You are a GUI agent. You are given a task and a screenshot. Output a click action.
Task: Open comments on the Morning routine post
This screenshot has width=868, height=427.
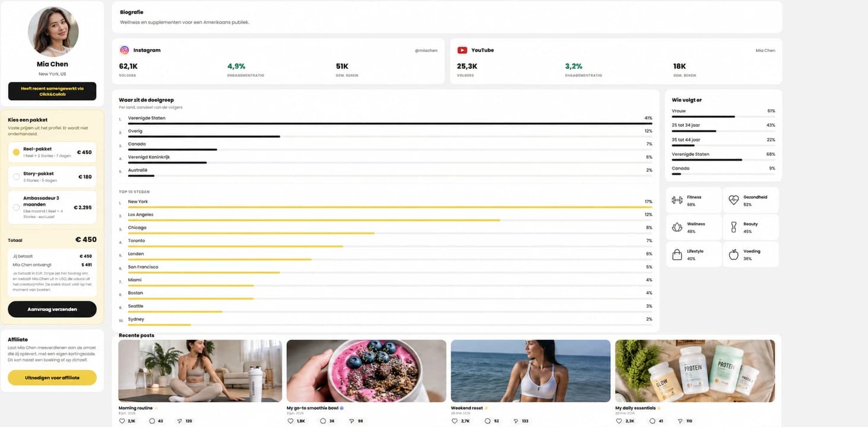coord(152,421)
